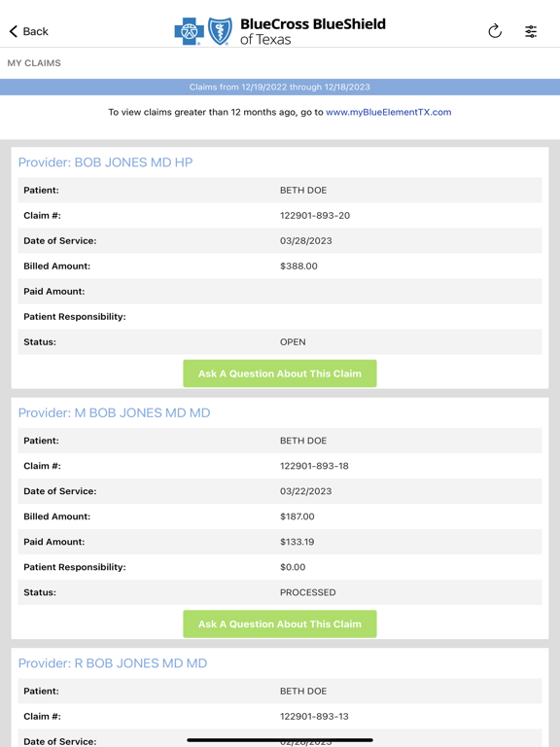560x747 pixels.
Task: Tap date of service 03/28/2023
Action: (305, 240)
